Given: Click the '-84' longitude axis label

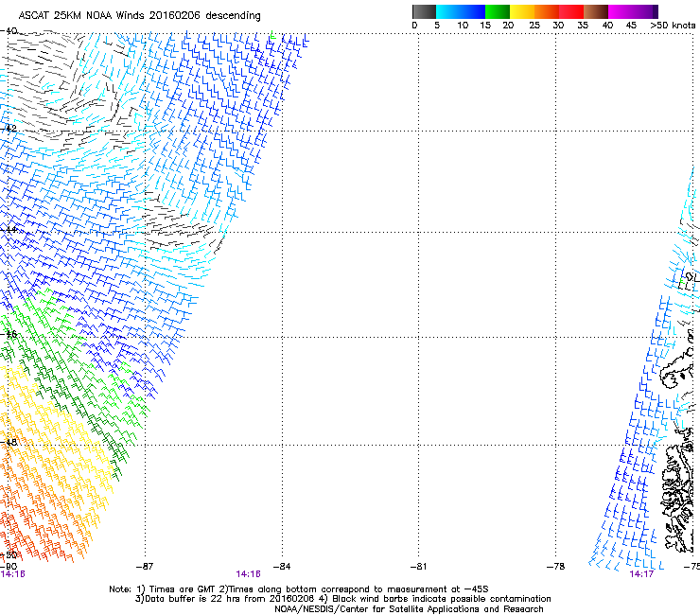Looking at the screenshot, I should coord(282,567).
